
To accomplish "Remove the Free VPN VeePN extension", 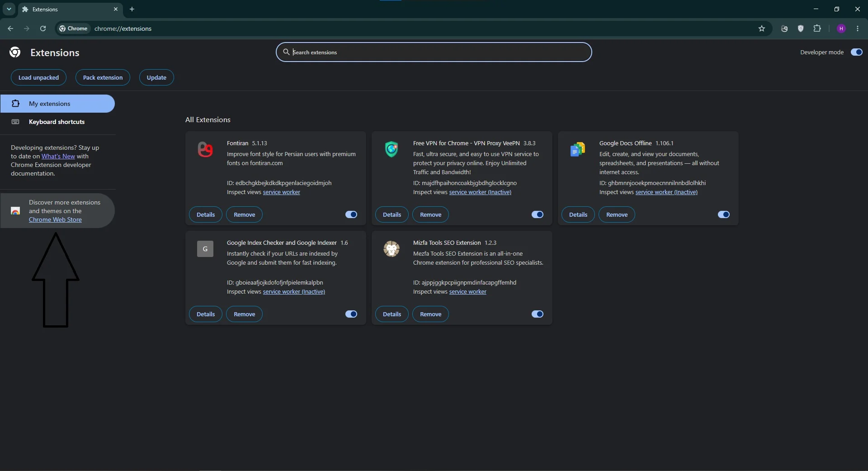I will coord(431,214).
